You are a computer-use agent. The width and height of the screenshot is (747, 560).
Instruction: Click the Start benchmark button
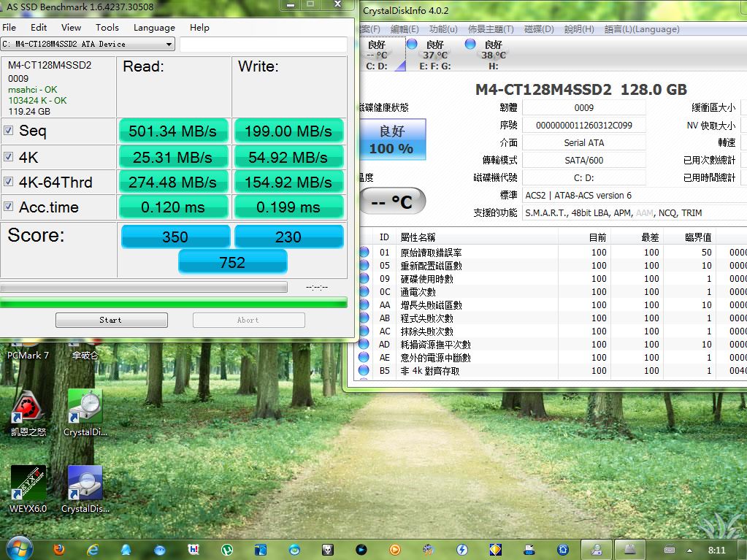(112, 320)
